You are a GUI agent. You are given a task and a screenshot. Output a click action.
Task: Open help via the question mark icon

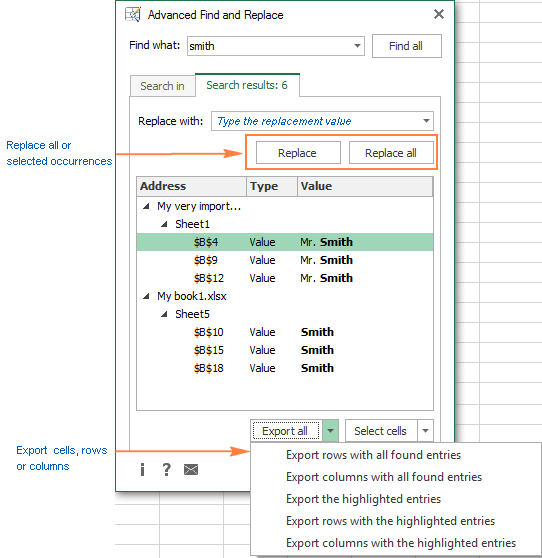[166, 470]
